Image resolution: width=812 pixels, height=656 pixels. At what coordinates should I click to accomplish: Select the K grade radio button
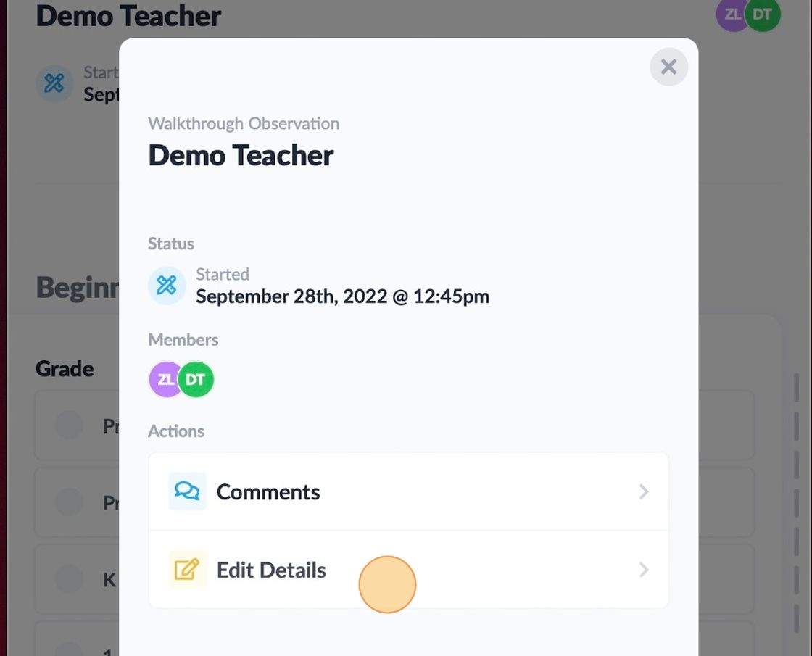[70, 578]
